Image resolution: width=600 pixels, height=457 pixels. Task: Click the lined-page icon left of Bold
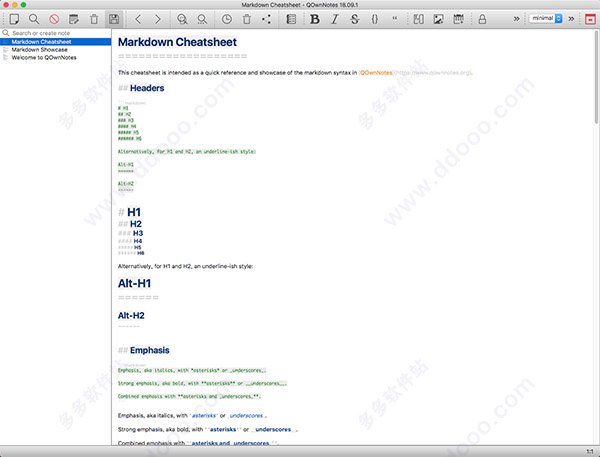click(291, 19)
